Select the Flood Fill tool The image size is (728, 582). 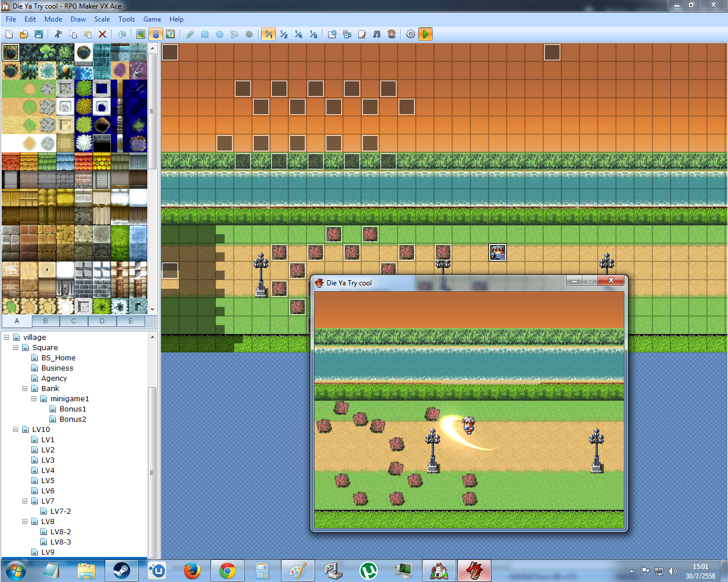click(234, 34)
